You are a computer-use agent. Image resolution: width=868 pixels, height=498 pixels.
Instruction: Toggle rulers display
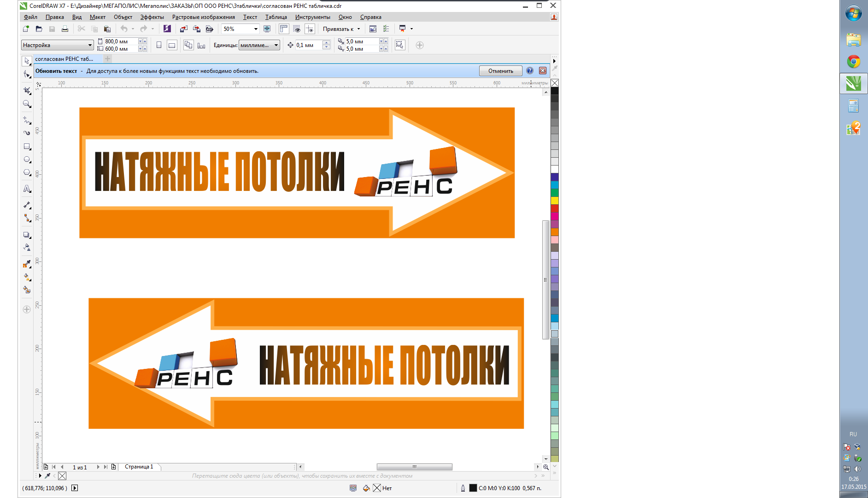click(284, 29)
